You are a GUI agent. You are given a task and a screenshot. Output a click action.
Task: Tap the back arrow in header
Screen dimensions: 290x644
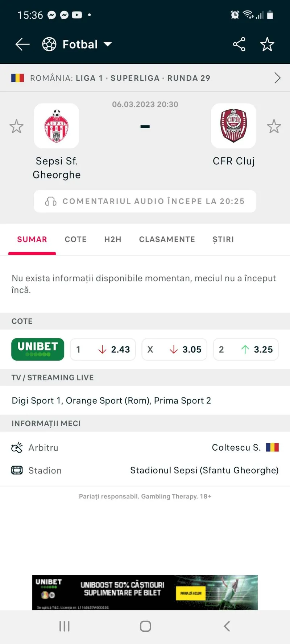(22, 45)
